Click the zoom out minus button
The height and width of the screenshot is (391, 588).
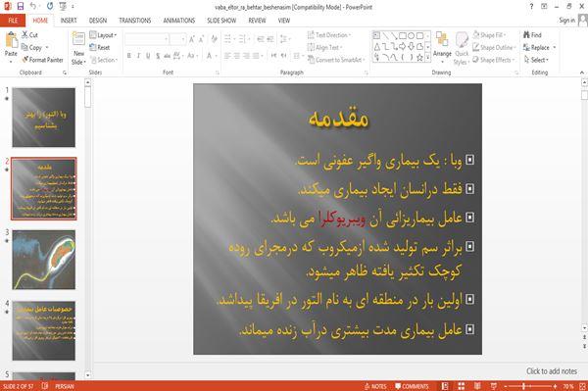click(x=506, y=386)
